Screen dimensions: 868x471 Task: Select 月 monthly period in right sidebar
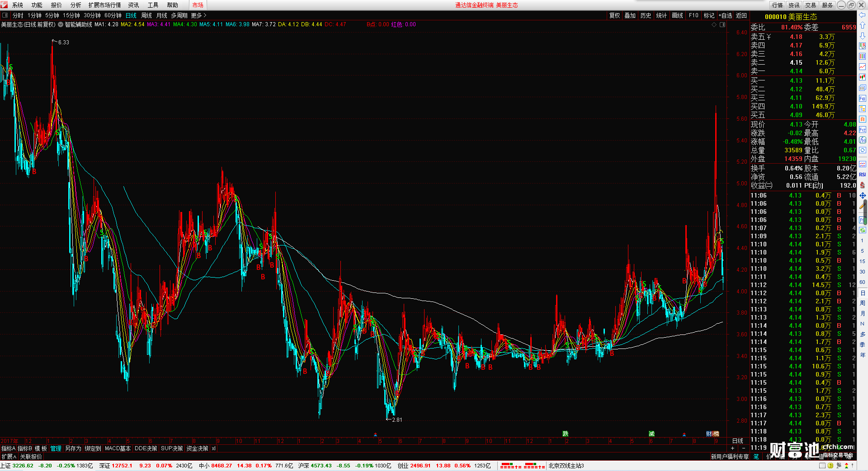[x=863, y=313]
